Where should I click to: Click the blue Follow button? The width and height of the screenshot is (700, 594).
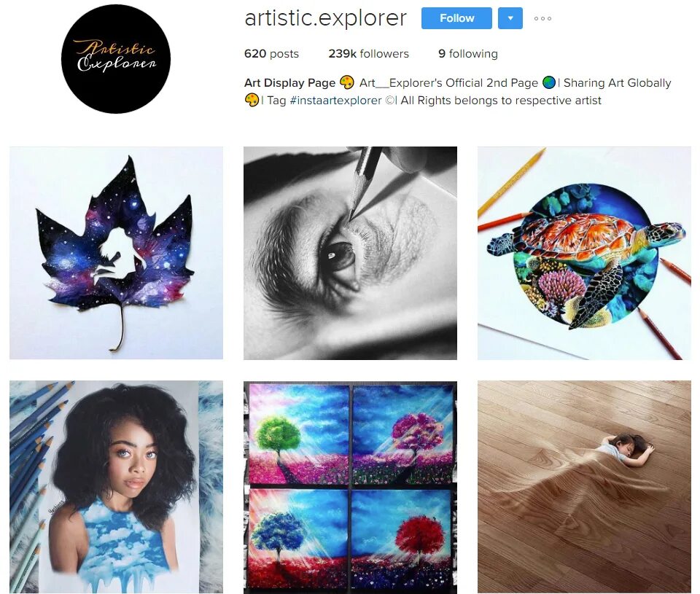click(x=456, y=18)
